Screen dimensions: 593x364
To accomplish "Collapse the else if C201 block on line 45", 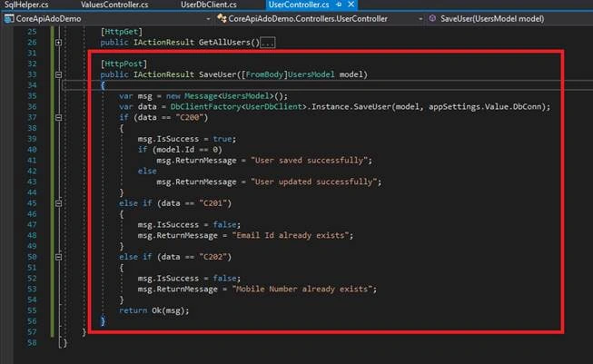I will pos(59,203).
